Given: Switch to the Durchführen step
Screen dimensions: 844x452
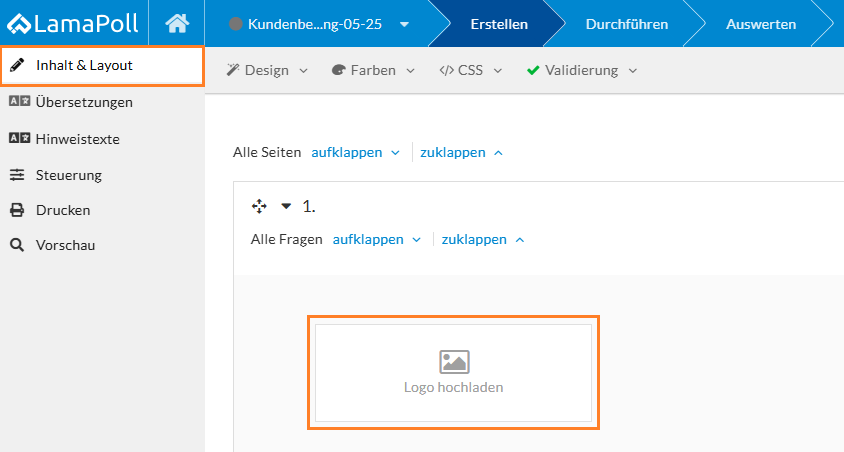Looking at the screenshot, I should tap(626, 24).
